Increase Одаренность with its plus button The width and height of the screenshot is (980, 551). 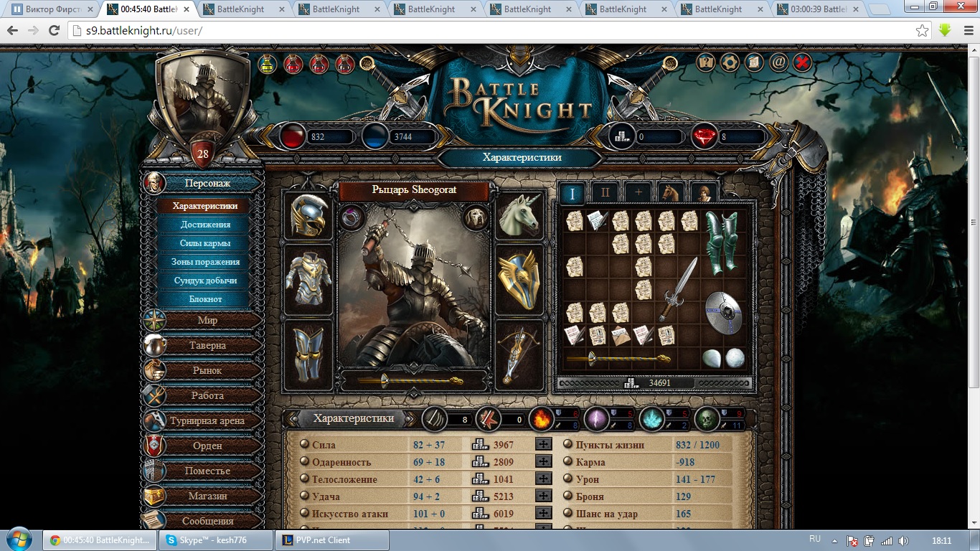point(544,462)
